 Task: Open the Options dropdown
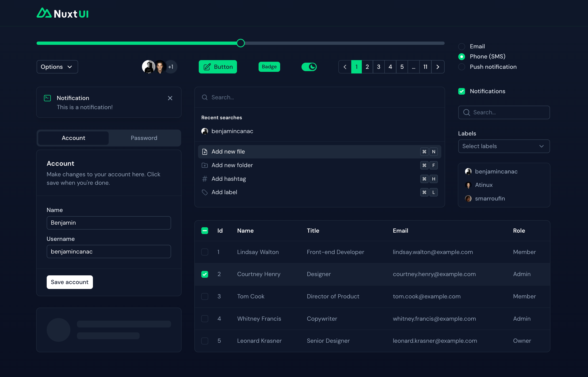click(x=57, y=67)
